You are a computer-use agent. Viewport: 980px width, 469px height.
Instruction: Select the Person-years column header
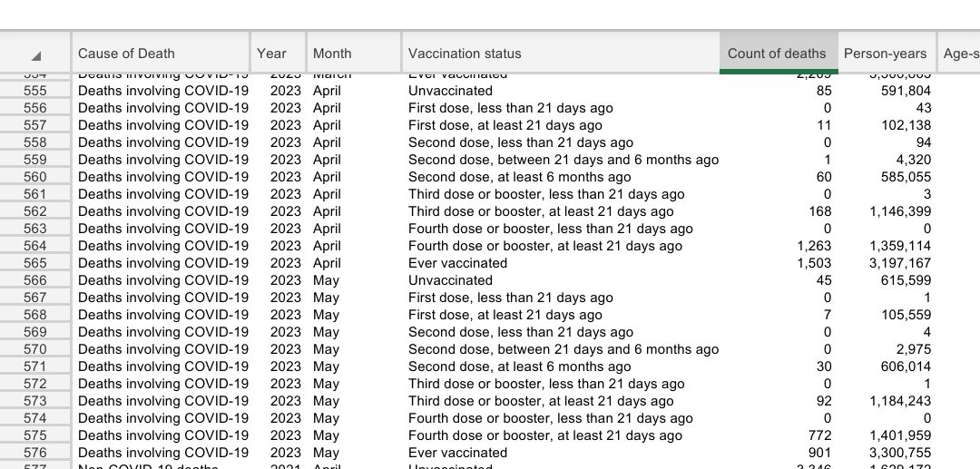tap(887, 54)
